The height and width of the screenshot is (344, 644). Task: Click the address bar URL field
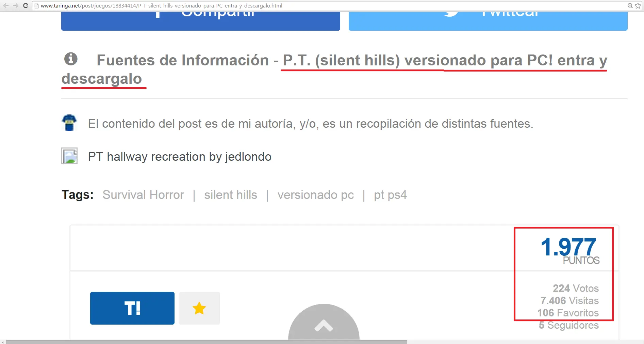pyautogui.click(x=330, y=5)
